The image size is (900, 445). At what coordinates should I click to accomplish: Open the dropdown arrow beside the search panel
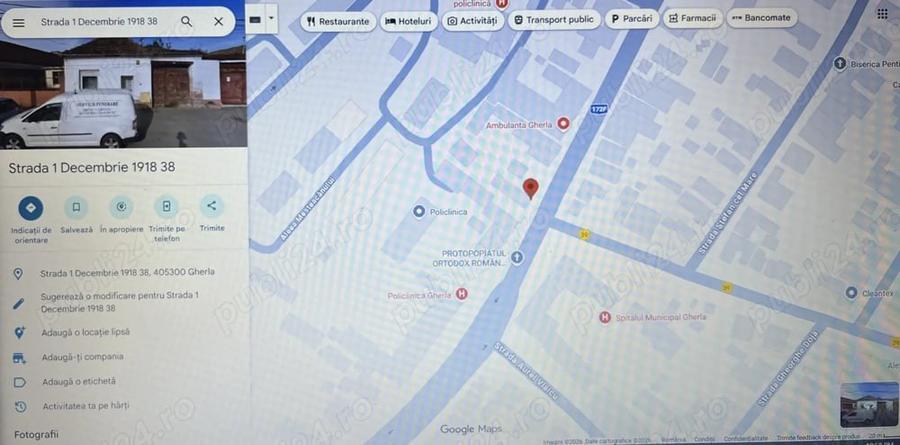[x=271, y=19]
